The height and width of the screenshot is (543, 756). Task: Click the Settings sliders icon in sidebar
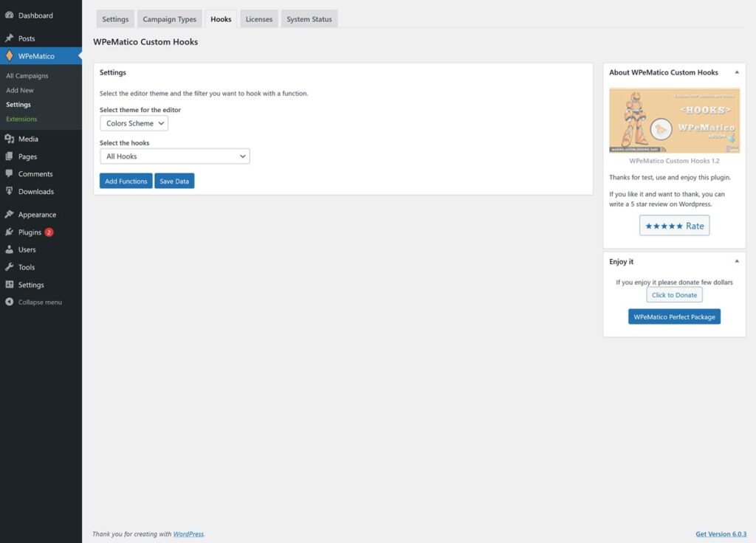pos(9,284)
